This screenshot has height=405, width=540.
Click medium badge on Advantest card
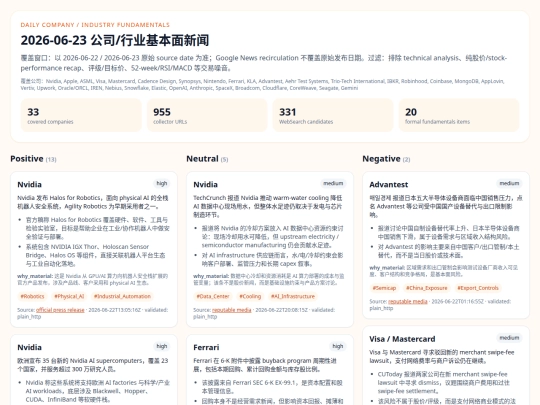[509, 184]
